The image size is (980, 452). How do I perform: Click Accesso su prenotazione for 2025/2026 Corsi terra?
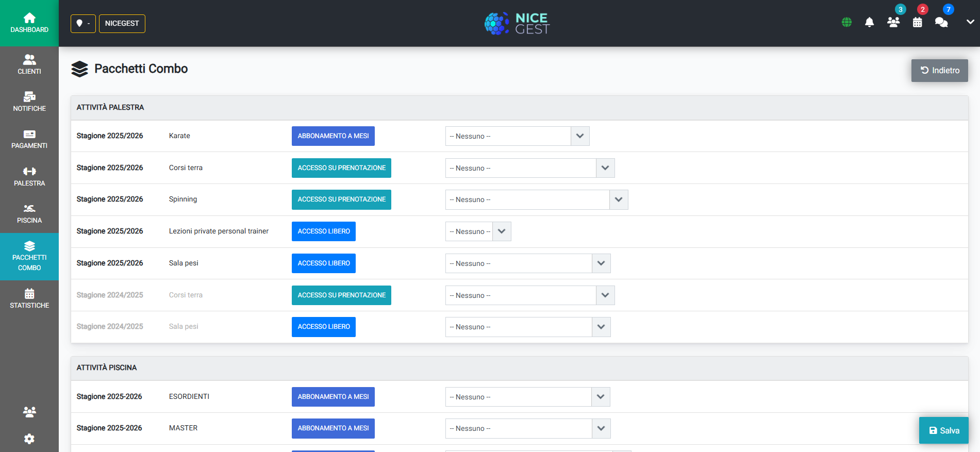click(x=341, y=168)
